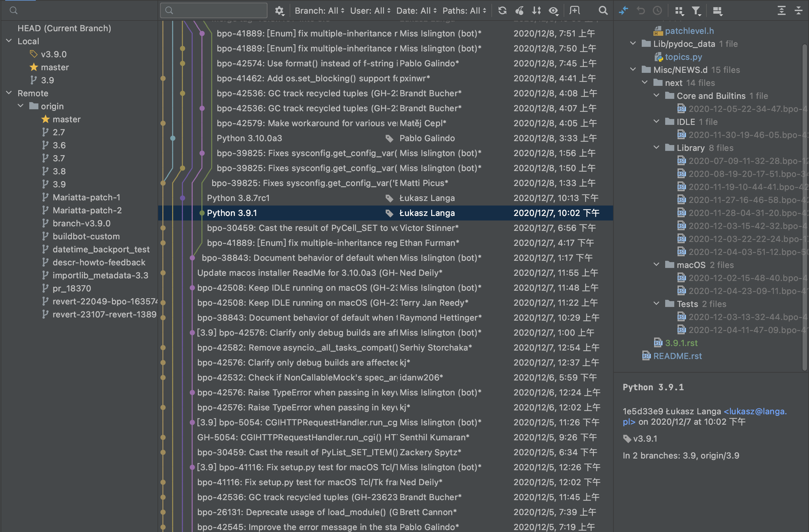Click Expand All in changes tree
Viewport: 809px width, 532px height.
click(781, 10)
